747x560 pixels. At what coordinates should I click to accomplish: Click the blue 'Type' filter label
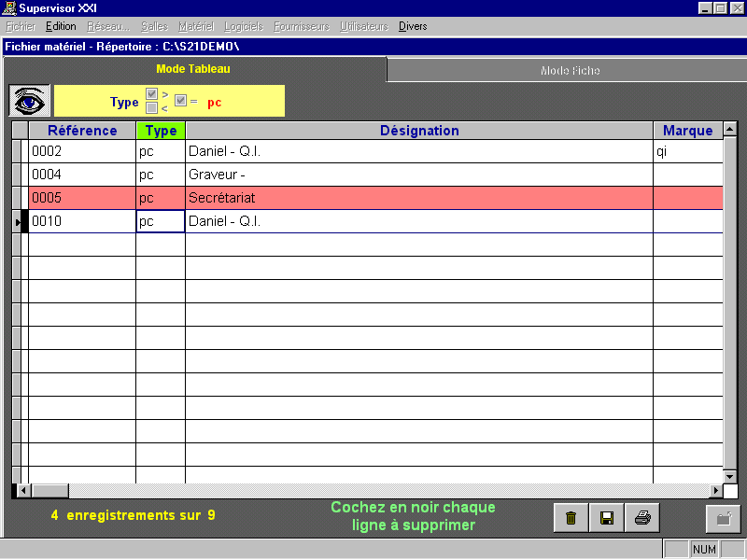pyautogui.click(x=124, y=103)
